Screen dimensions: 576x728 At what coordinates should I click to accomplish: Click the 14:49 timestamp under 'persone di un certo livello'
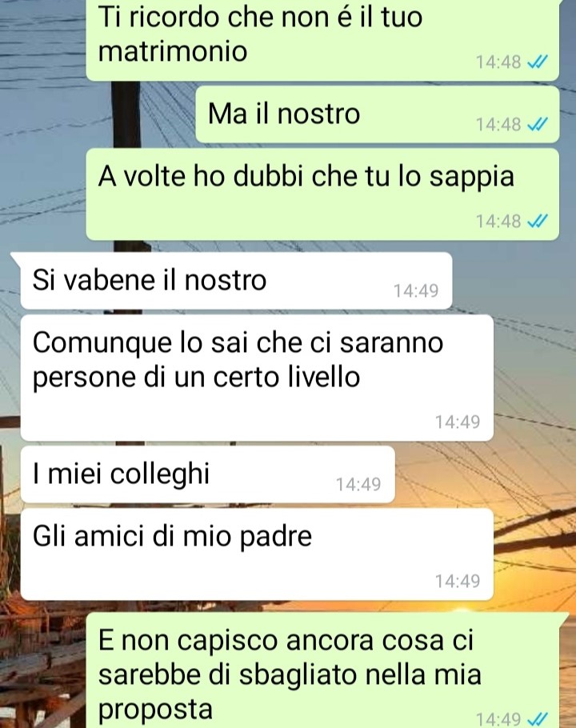pos(457,422)
